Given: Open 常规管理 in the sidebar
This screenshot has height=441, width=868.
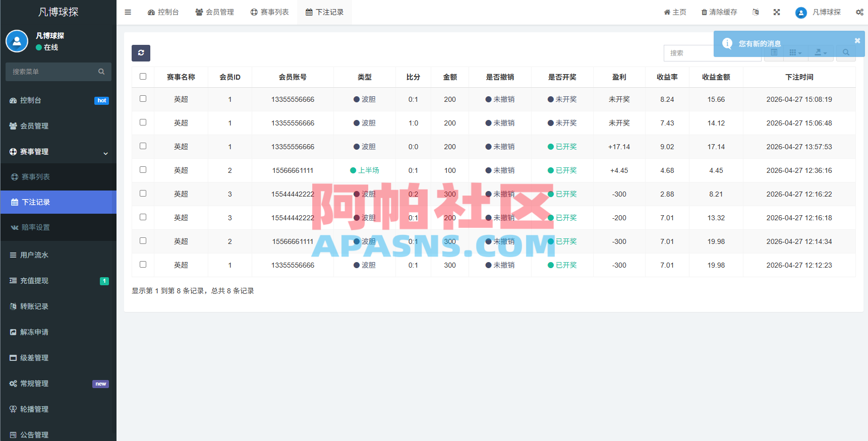Looking at the screenshot, I should [59, 384].
